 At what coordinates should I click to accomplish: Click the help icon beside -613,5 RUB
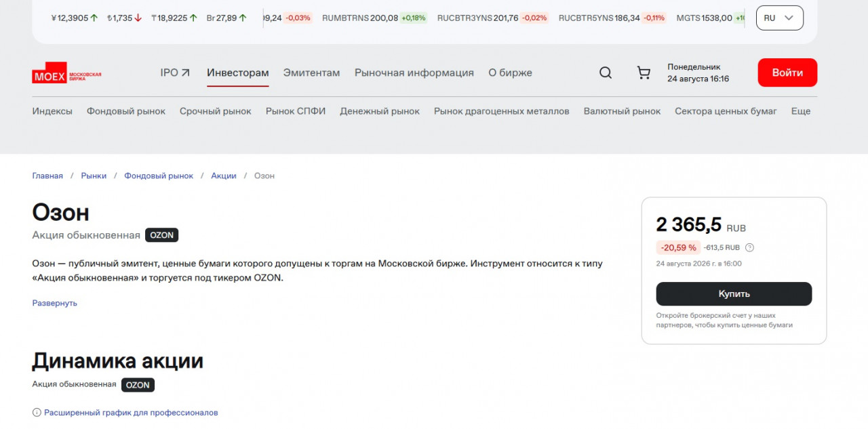coord(749,247)
